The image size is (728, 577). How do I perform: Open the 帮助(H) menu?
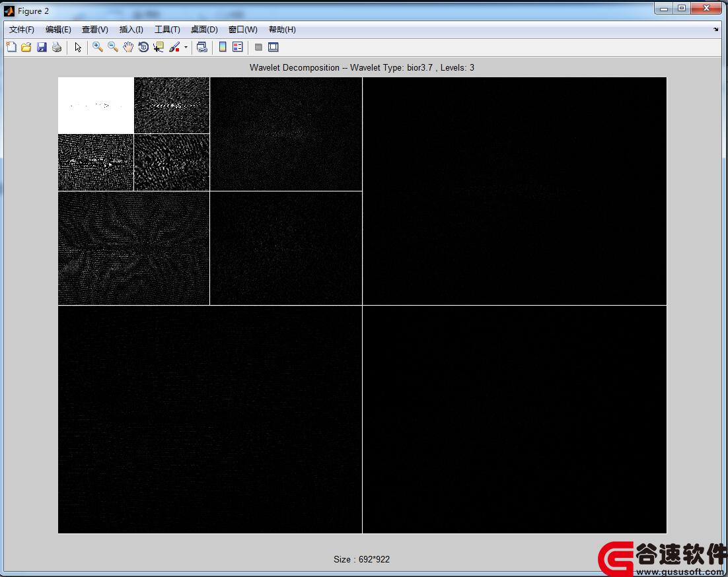click(282, 30)
